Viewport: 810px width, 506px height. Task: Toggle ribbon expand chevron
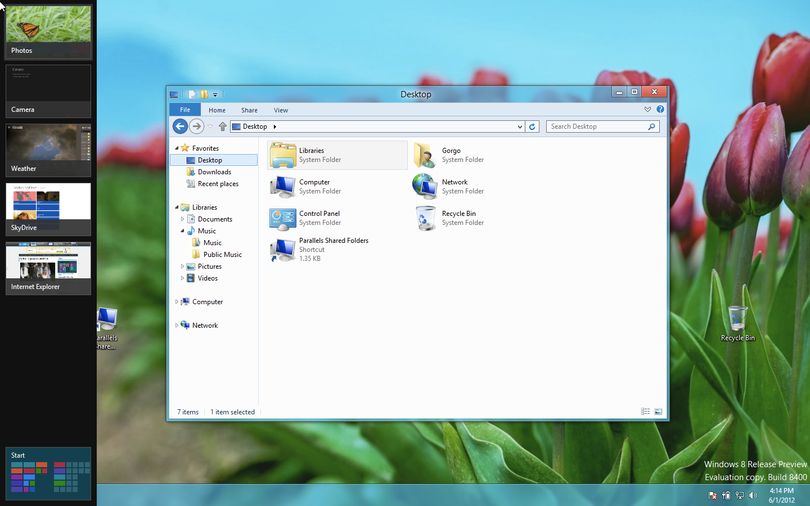647,109
